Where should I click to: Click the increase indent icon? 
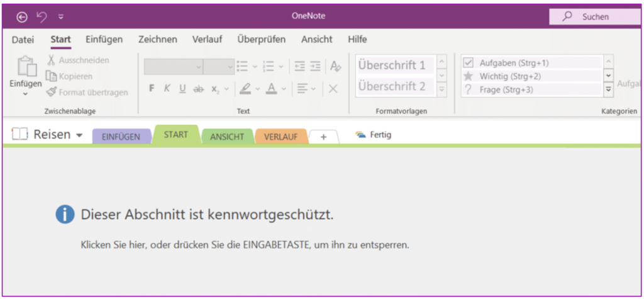316,66
